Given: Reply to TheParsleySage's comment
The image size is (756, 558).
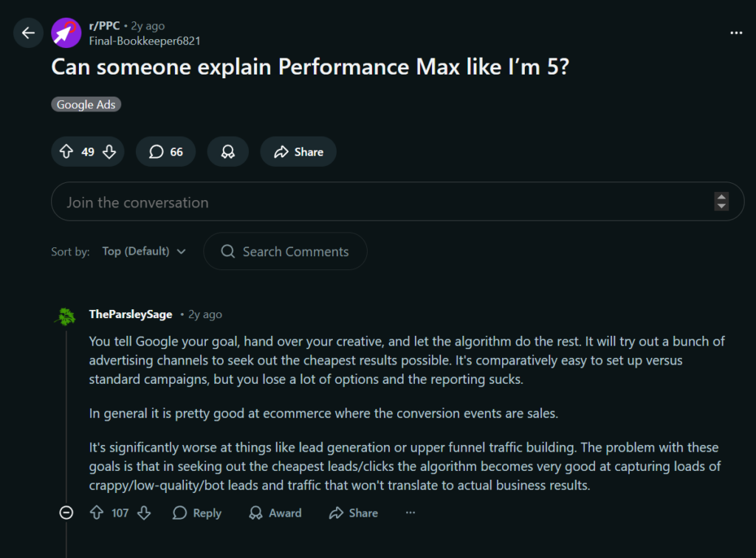Looking at the screenshot, I should pos(197,513).
